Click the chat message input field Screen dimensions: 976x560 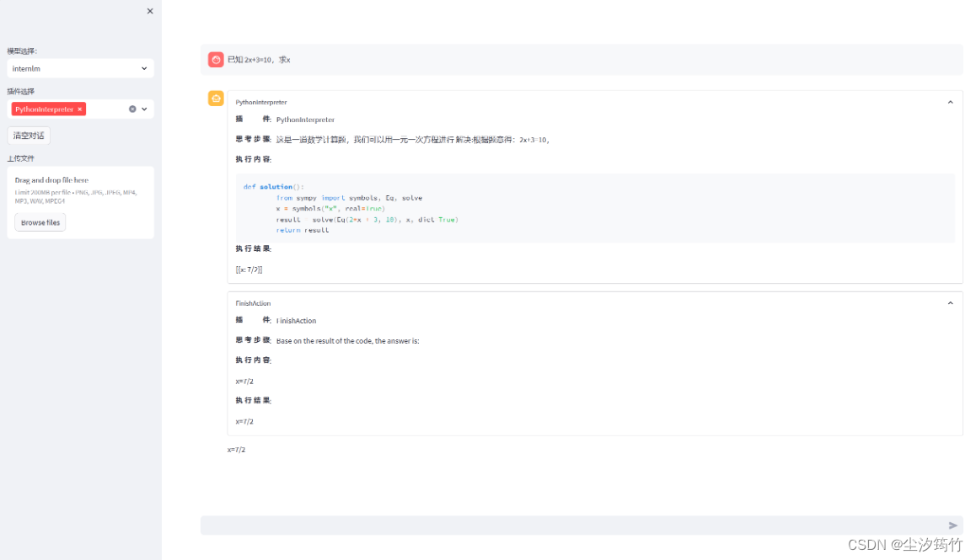tap(572, 525)
